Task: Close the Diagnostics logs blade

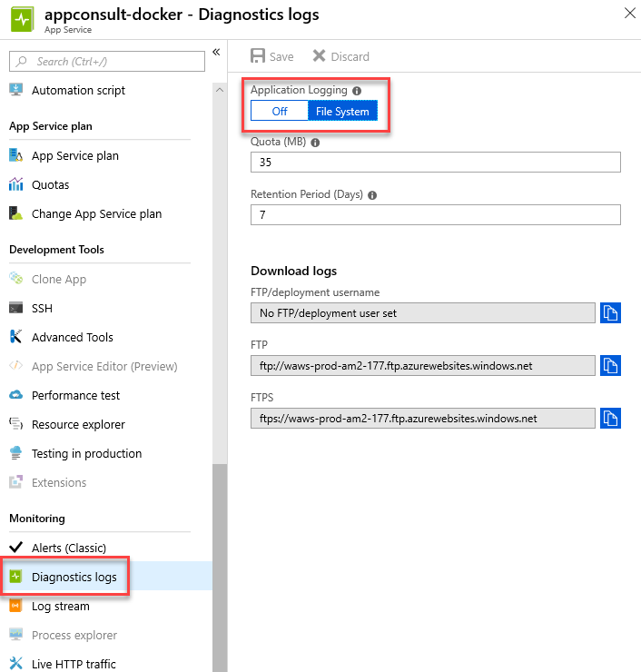Action: tap(630, 14)
